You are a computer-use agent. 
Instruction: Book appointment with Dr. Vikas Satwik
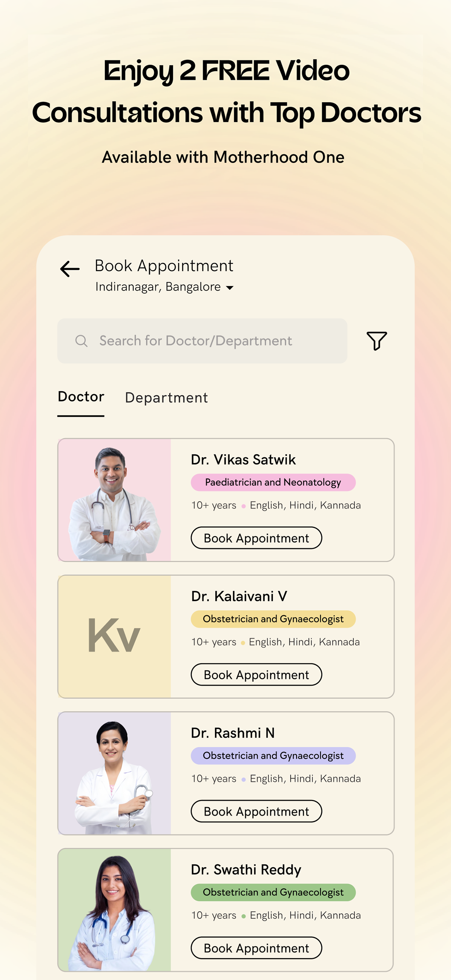point(256,538)
